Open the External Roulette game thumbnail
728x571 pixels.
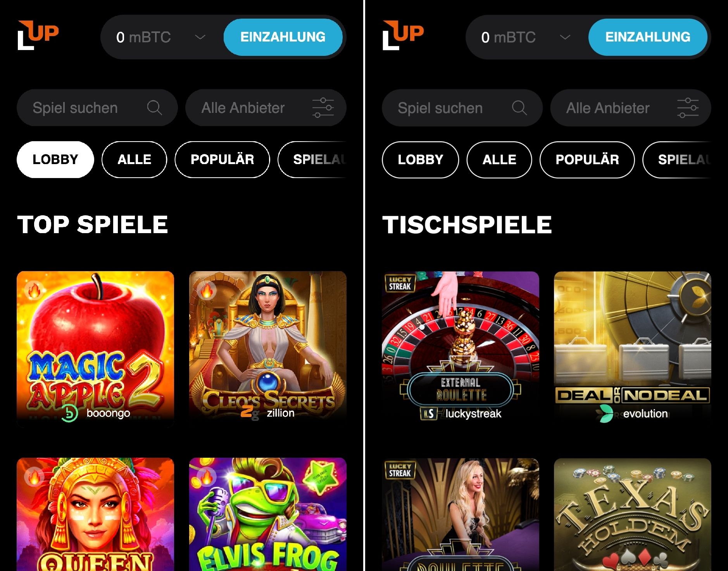click(x=461, y=350)
